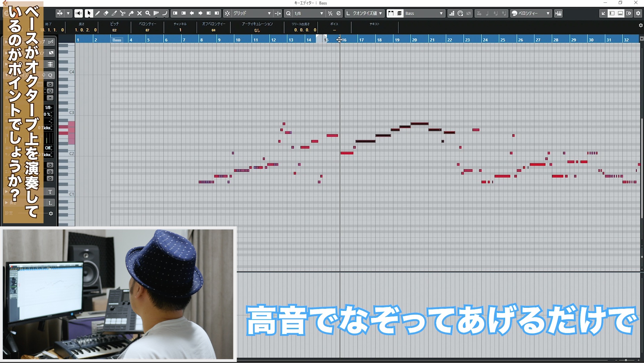Edit the ベロシティー 87 value field
Viewport: 644px width, 363px height.
pos(148,30)
